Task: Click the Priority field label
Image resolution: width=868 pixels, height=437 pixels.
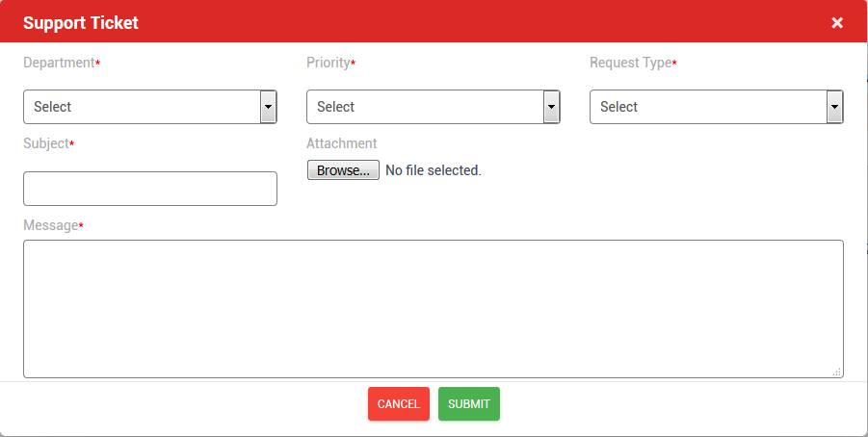Action: 329,63
